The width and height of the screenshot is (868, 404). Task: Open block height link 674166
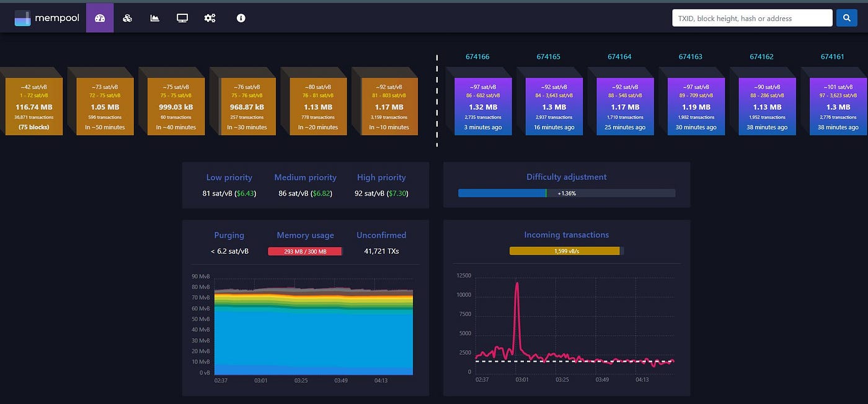tap(477, 56)
